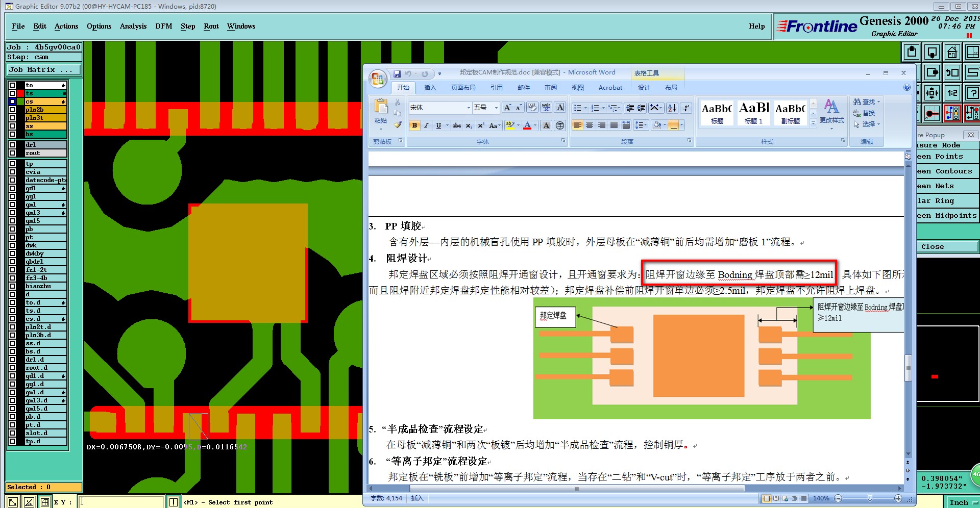Viewport: 980px width, 508px height.
Task: Click the Office button in Word
Action: (378, 79)
